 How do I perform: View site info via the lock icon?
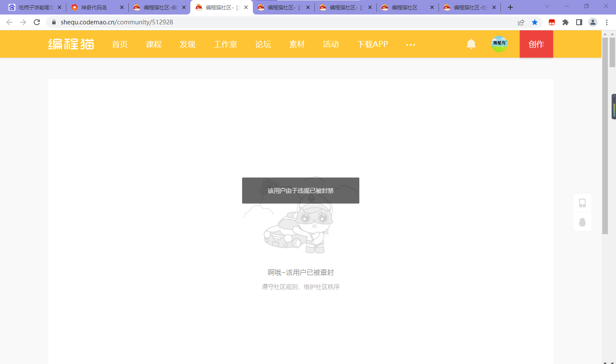point(53,22)
